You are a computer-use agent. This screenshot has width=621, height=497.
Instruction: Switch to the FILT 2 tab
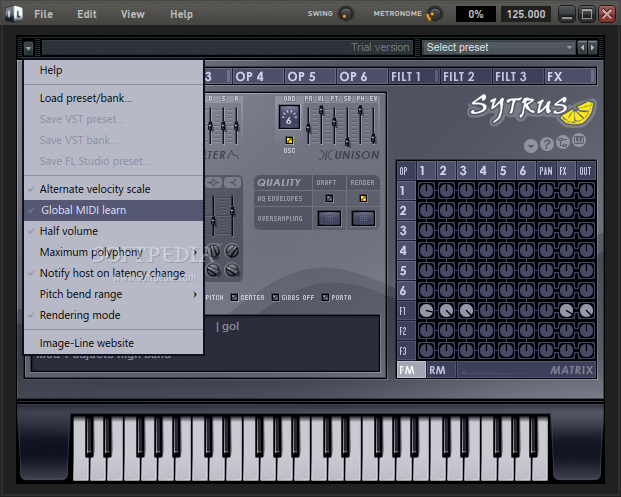point(466,76)
